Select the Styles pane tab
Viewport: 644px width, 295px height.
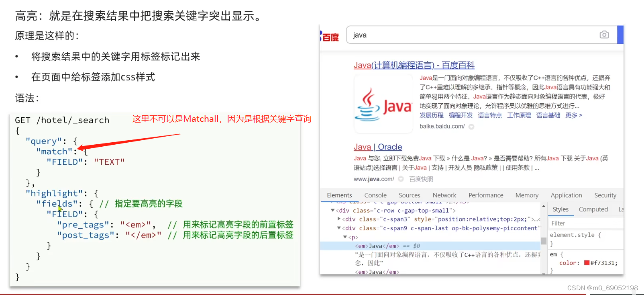coord(560,209)
